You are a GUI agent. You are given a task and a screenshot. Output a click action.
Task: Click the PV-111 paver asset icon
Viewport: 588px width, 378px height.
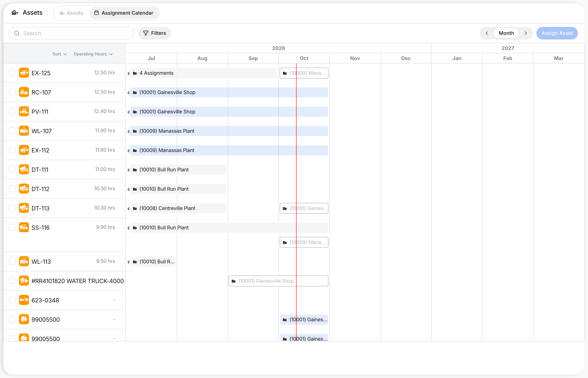tap(24, 112)
